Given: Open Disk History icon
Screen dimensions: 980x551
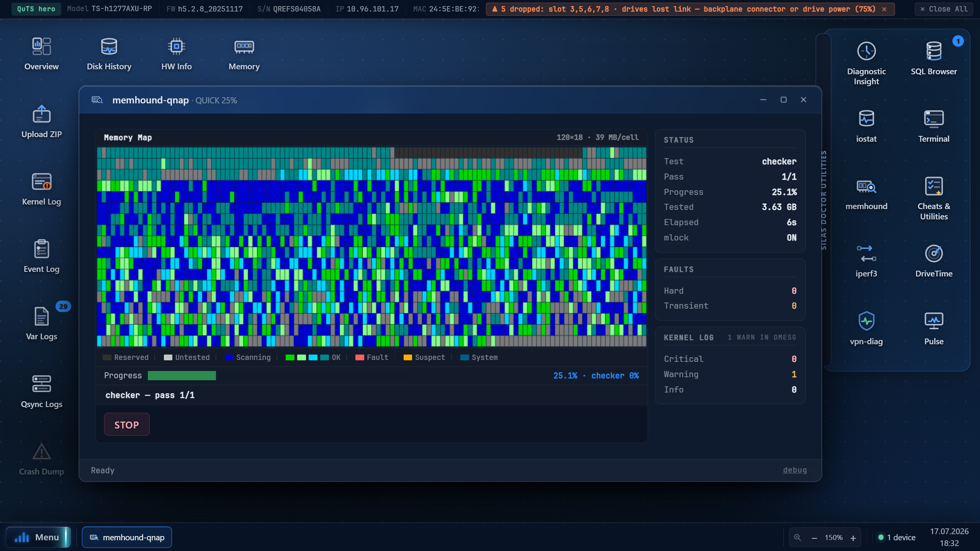Looking at the screenshot, I should (x=109, y=54).
